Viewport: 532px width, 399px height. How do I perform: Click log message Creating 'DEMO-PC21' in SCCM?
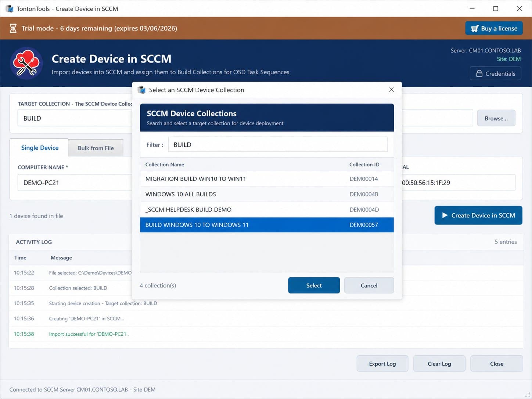click(x=86, y=319)
